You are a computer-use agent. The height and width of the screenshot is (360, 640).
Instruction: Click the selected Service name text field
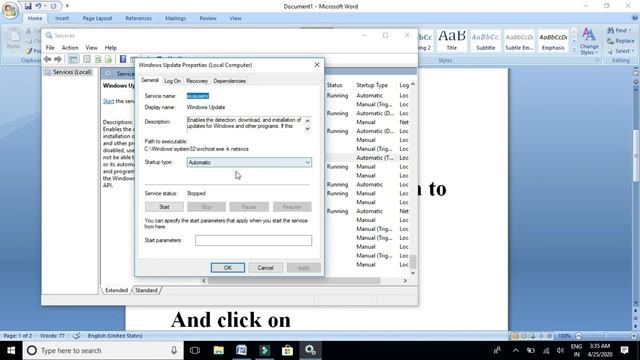coord(198,96)
